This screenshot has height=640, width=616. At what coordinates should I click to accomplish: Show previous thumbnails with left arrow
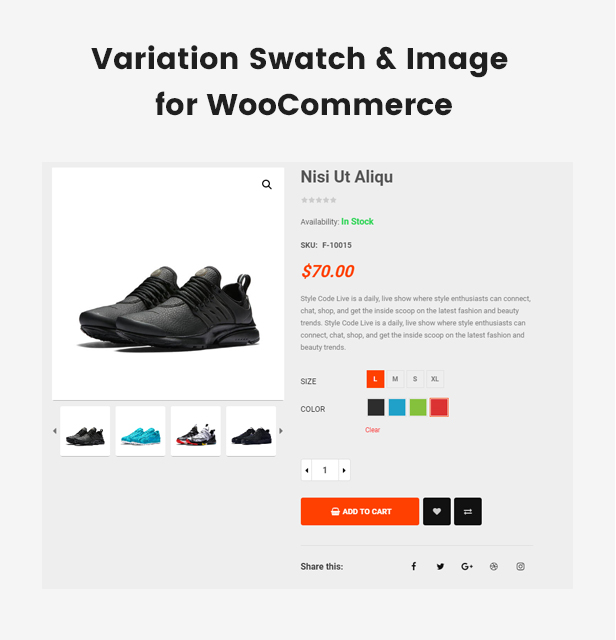(x=55, y=431)
